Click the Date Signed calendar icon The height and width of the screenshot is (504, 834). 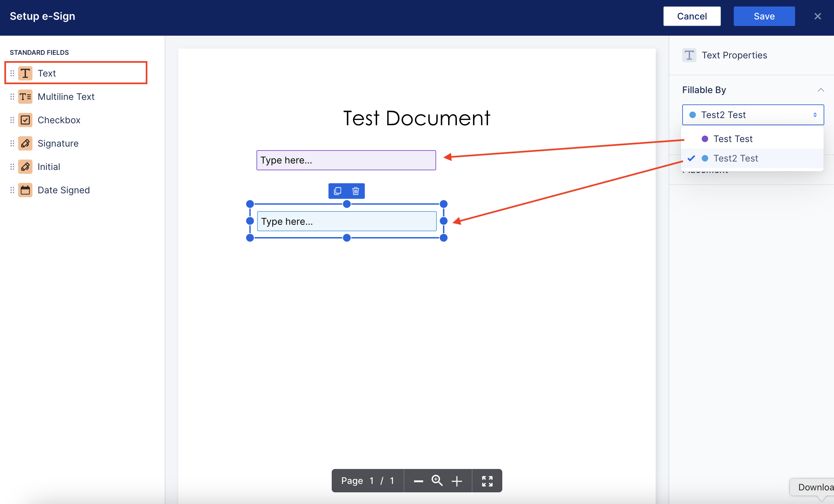(x=25, y=190)
